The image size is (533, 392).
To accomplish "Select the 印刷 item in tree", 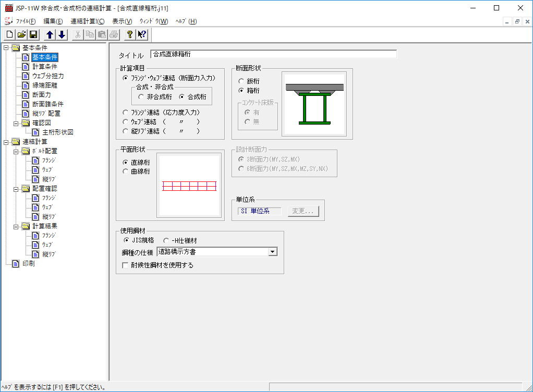I will [x=29, y=264].
